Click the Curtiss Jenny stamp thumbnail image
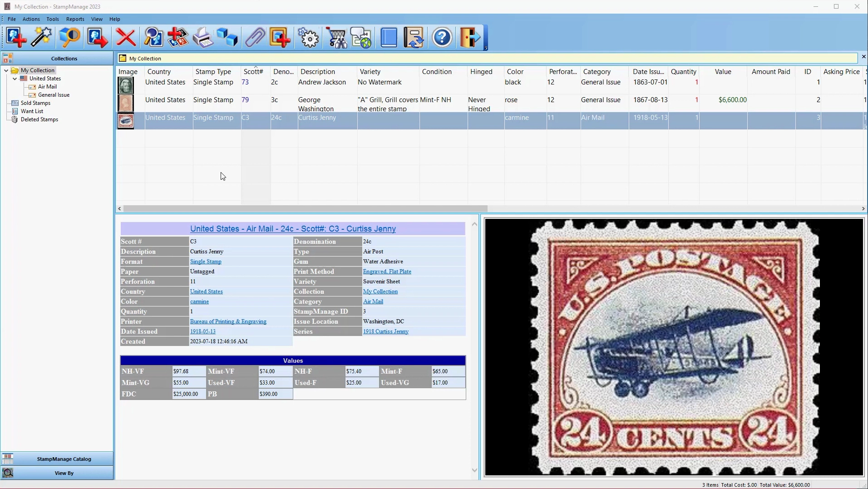868x489 pixels. pos(126,121)
